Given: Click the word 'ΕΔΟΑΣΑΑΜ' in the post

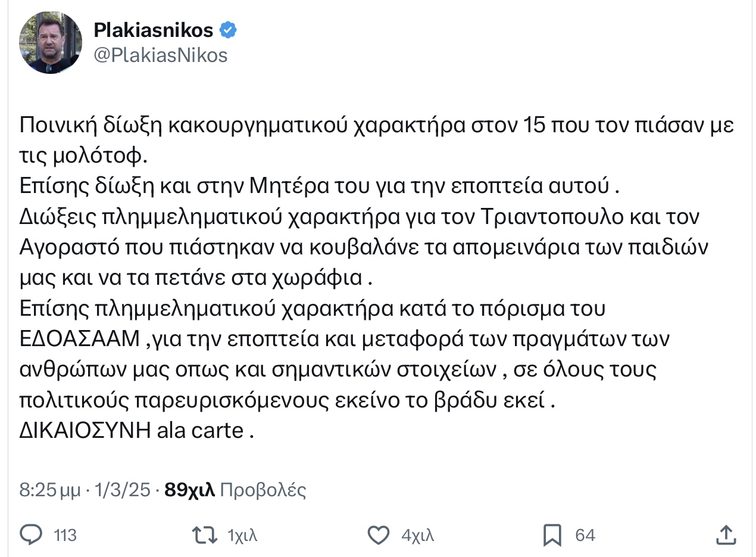Looking at the screenshot, I should click(80, 340).
